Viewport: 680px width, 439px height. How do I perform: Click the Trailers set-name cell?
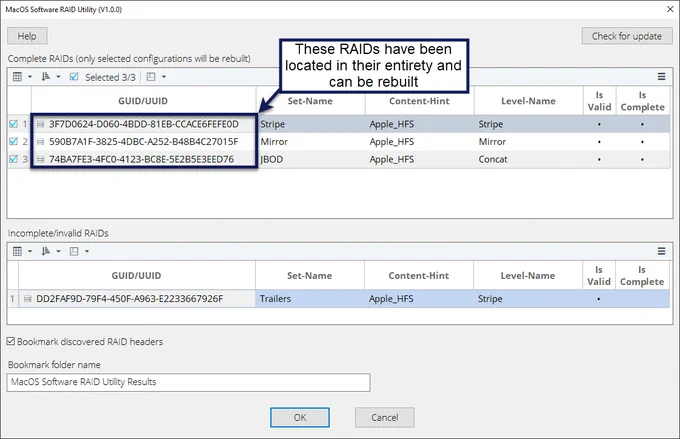tap(310, 298)
